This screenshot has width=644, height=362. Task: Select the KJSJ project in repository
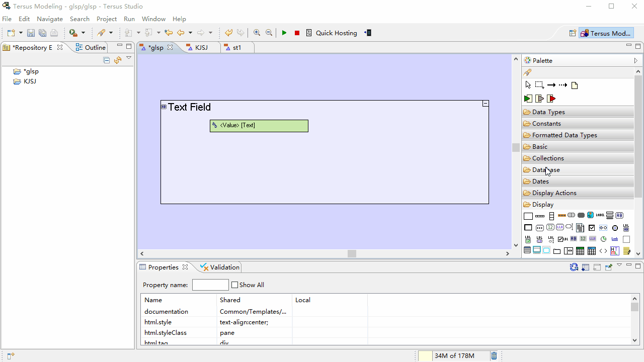tap(25, 81)
